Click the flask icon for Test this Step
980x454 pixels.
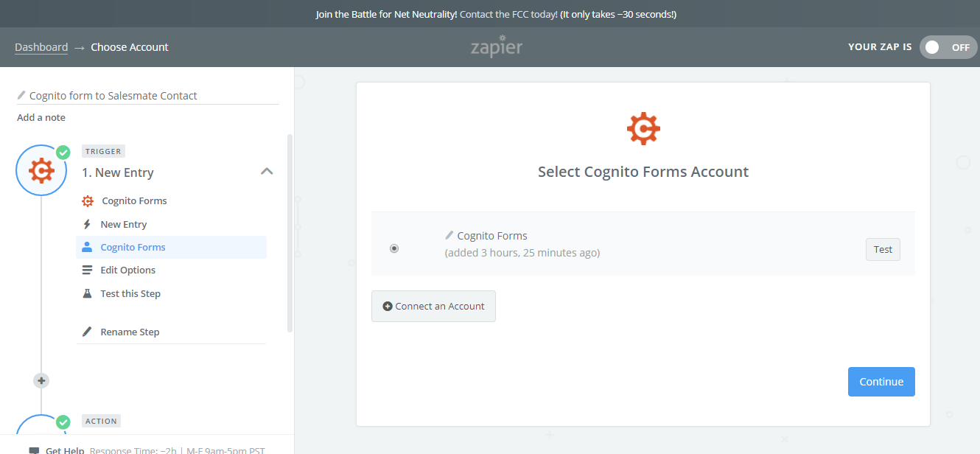pyautogui.click(x=87, y=293)
